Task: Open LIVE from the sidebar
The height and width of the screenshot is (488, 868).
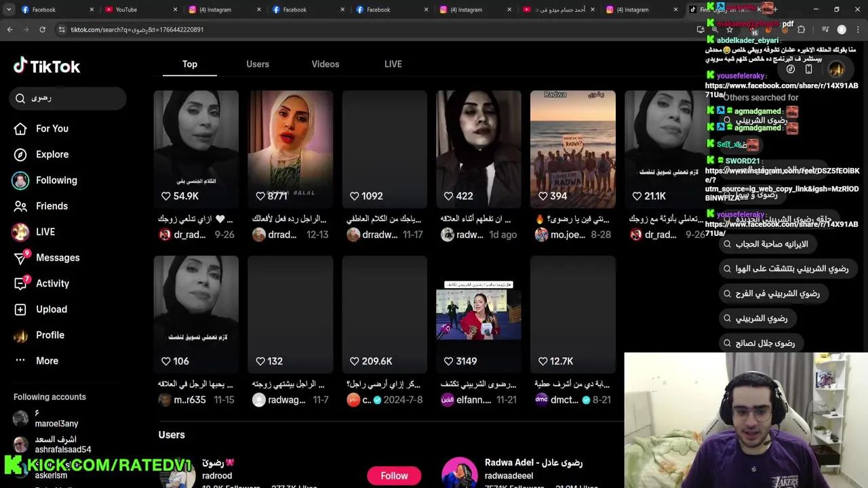Action: tap(45, 232)
